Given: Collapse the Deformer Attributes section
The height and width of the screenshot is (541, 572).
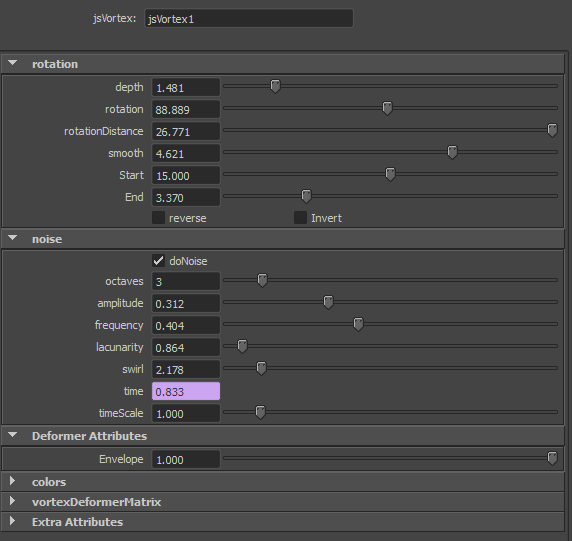Looking at the screenshot, I should (x=12, y=435).
